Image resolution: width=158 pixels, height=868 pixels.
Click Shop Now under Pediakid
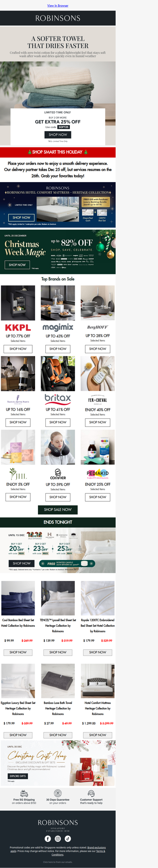coord(98,497)
